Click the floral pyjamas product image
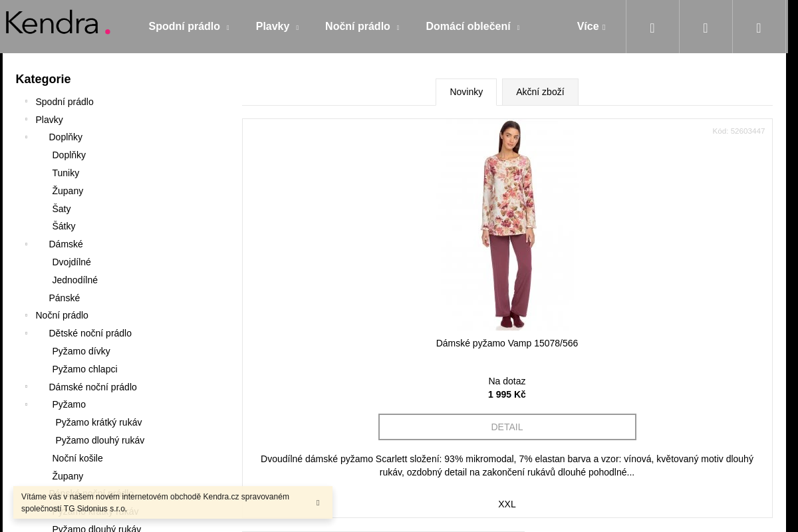The height and width of the screenshot is (532, 798). 507,225
